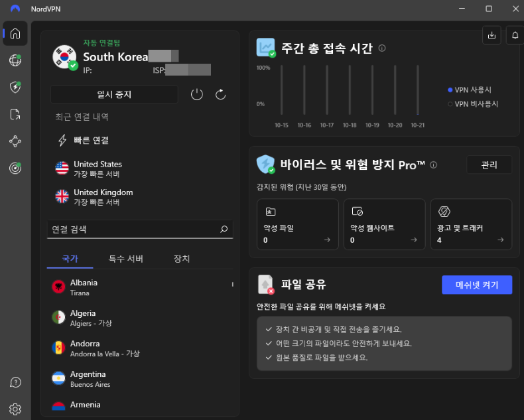Switch to the 장치 tab
Image resolution: width=524 pixels, height=420 pixels.
click(182, 259)
